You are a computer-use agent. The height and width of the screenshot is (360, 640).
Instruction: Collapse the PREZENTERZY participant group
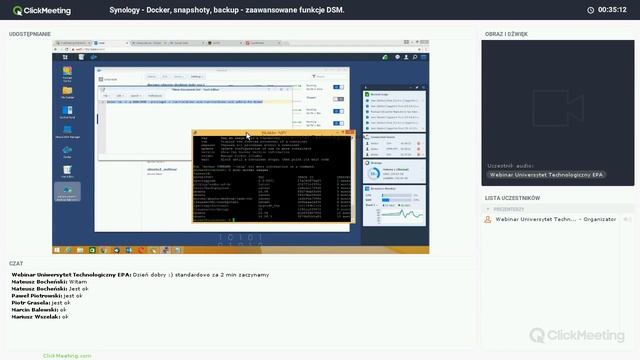[488, 209]
